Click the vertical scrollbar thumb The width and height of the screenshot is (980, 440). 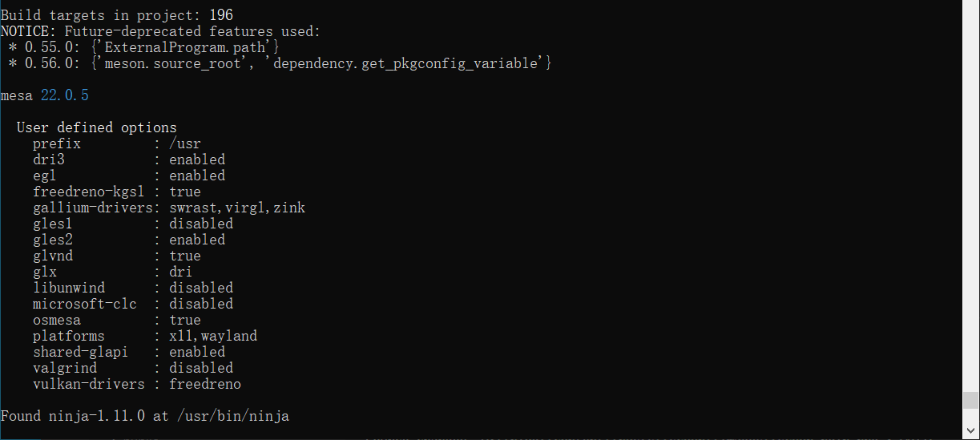tap(970, 401)
